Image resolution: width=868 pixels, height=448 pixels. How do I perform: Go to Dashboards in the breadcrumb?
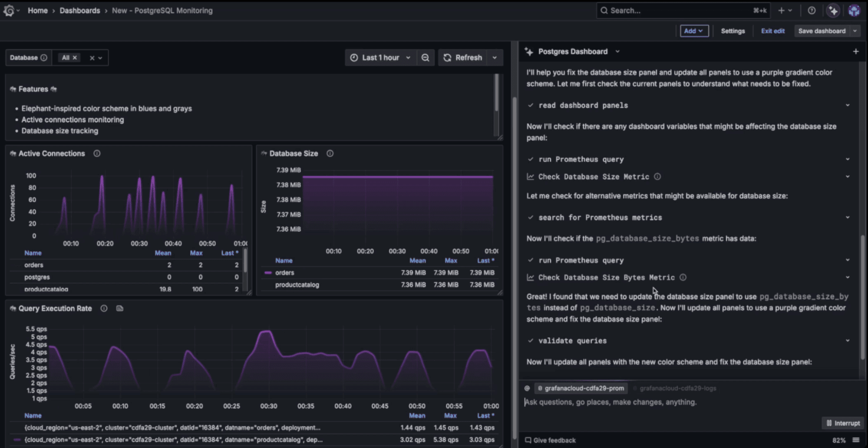[80, 10]
